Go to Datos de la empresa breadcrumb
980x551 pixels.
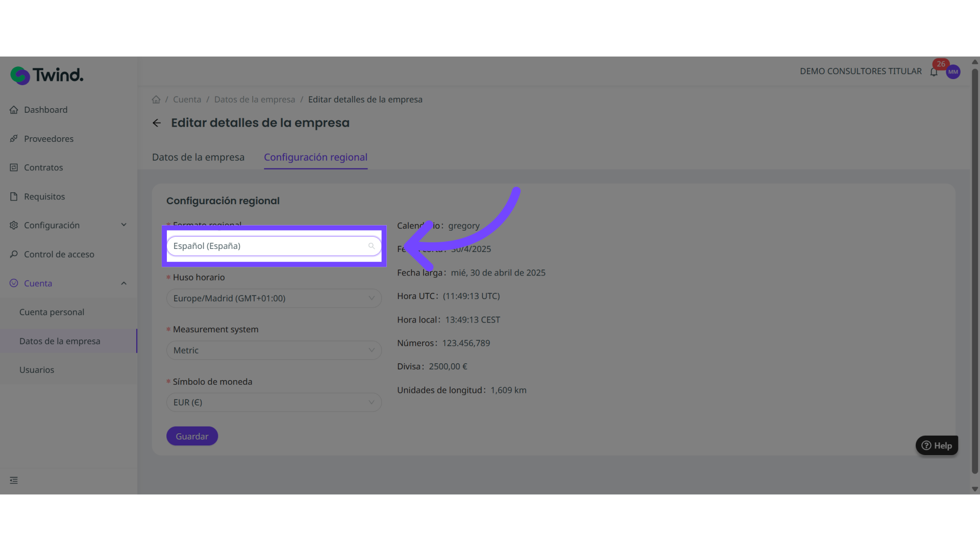255,99
